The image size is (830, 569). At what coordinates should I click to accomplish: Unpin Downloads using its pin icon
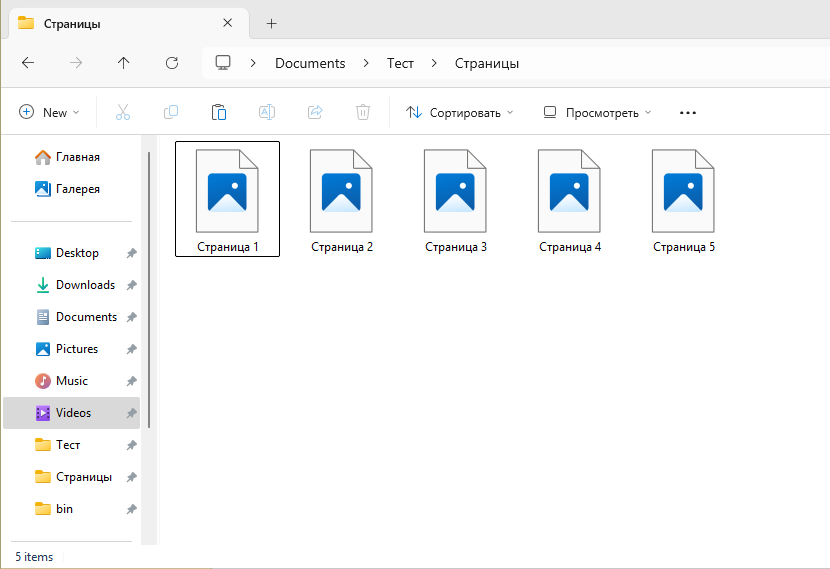pyautogui.click(x=131, y=285)
